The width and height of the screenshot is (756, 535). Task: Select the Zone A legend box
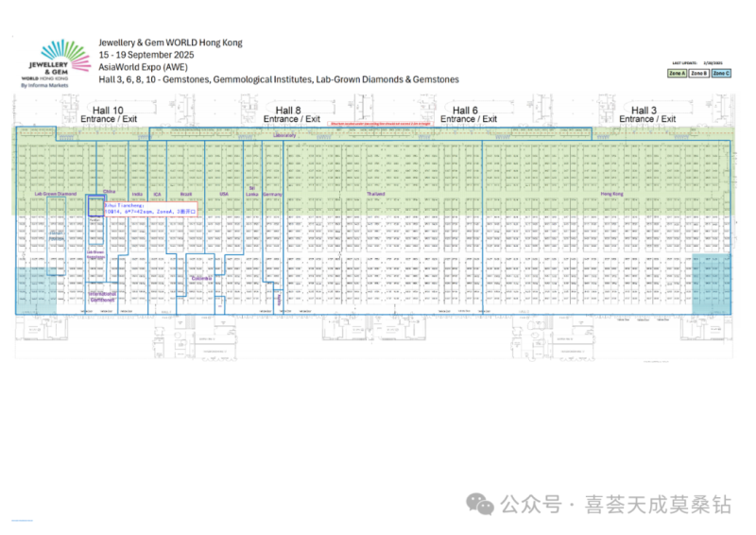coord(677,74)
